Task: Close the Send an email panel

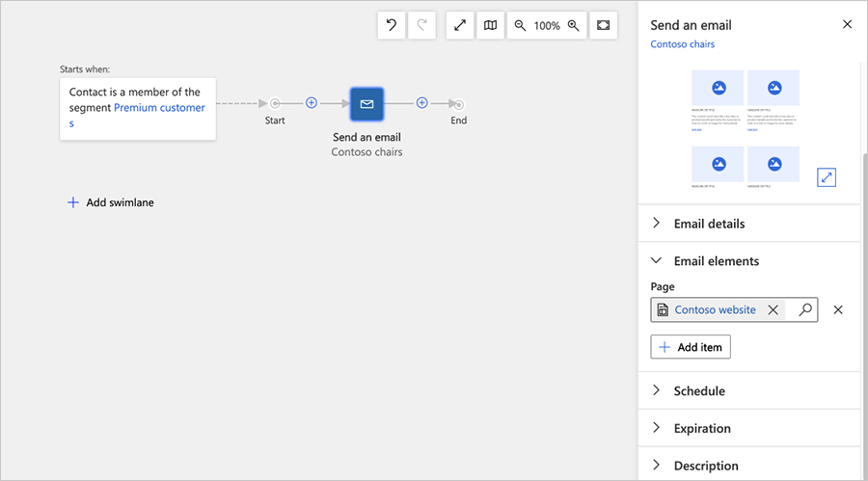Action: (847, 25)
